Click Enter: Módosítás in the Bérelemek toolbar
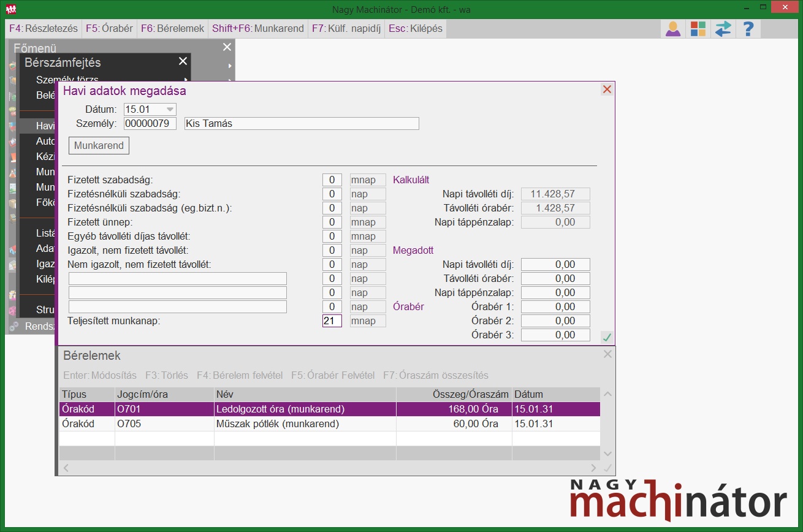 (99, 375)
